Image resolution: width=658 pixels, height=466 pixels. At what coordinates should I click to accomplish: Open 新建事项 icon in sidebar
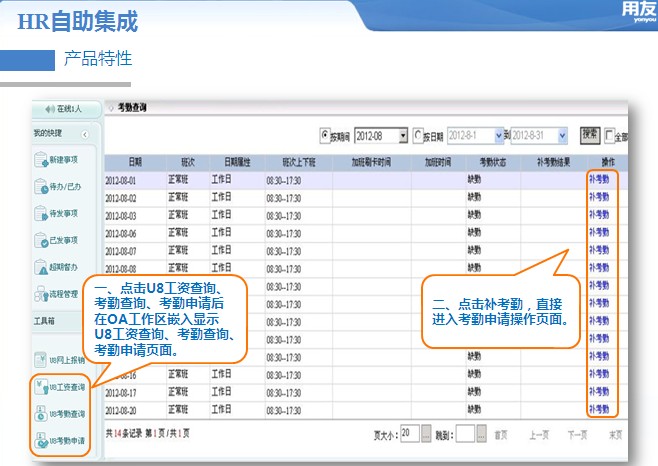41,160
